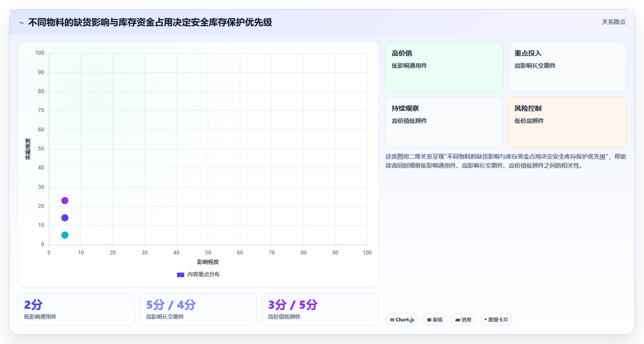
Task: Click the 3分 / 5分 data card
Action: (320, 309)
